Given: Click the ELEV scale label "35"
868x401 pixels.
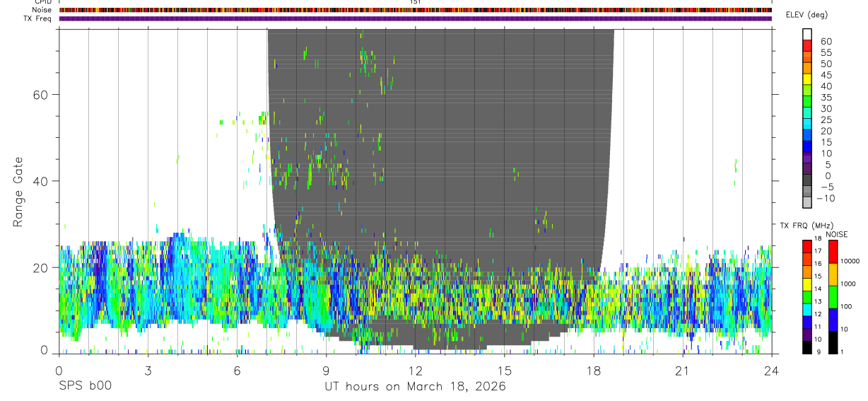Looking at the screenshot, I should click(x=826, y=98).
